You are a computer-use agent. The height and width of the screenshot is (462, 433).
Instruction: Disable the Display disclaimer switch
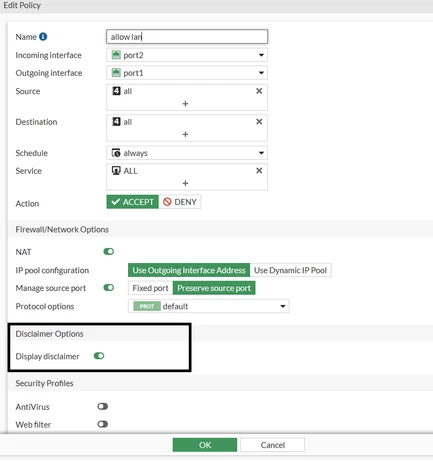99,356
